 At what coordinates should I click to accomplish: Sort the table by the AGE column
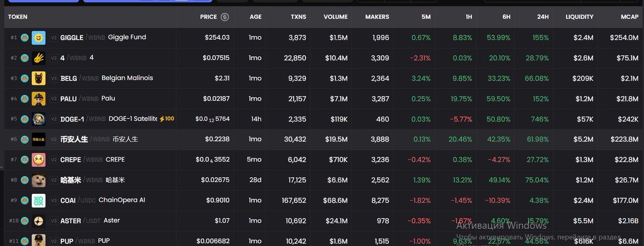[255, 17]
